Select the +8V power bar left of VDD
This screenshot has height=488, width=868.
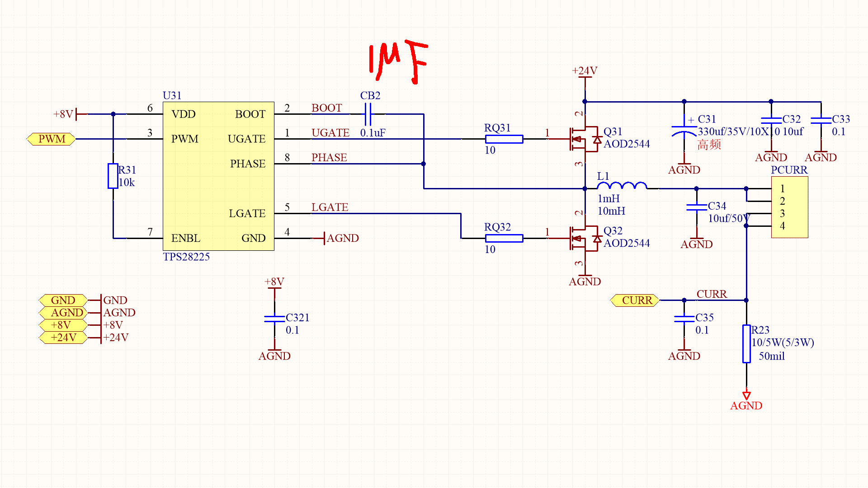(x=70, y=114)
